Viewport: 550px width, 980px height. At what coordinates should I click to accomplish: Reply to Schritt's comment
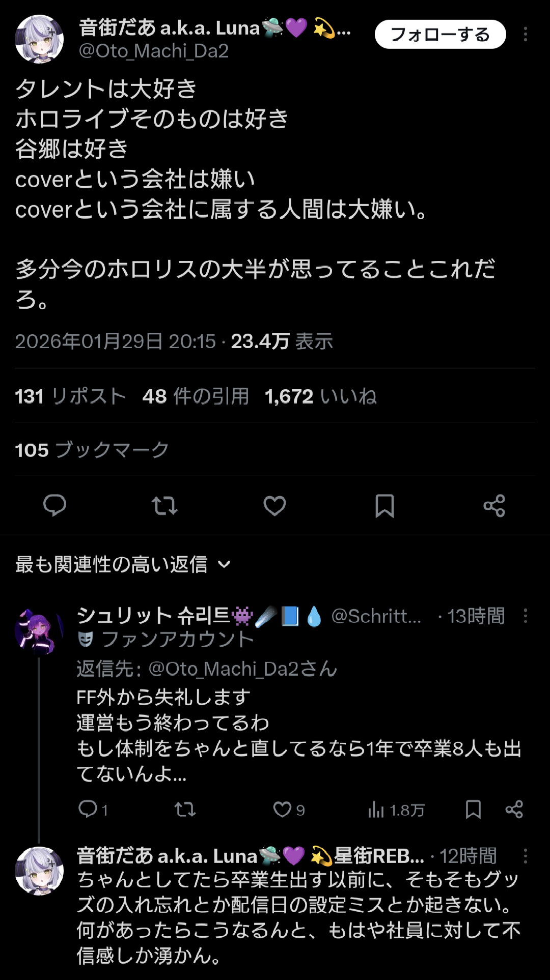point(88,809)
